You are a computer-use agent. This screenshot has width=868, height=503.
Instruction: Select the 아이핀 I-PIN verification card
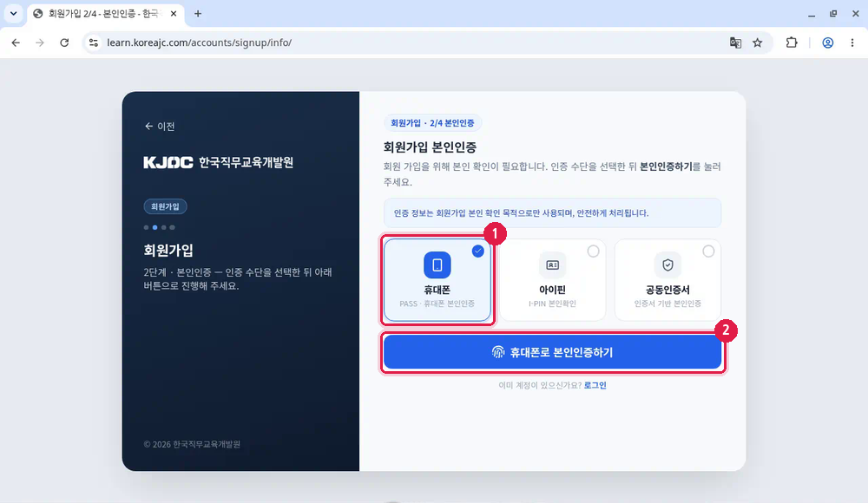point(552,280)
